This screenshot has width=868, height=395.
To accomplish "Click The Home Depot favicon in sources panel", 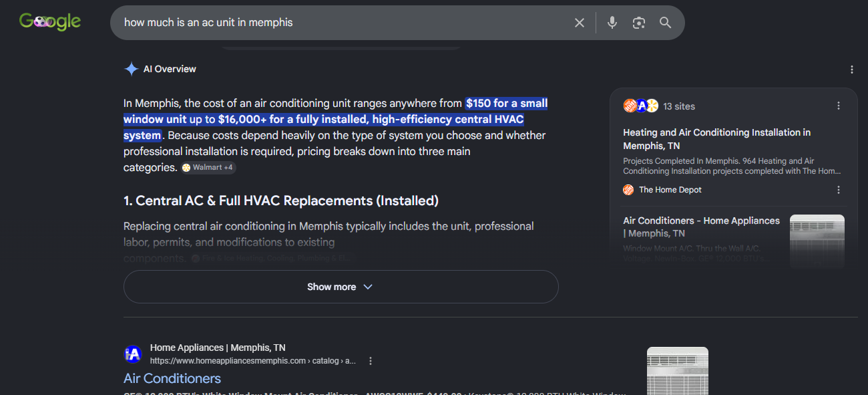I will click(x=628, y=190).
